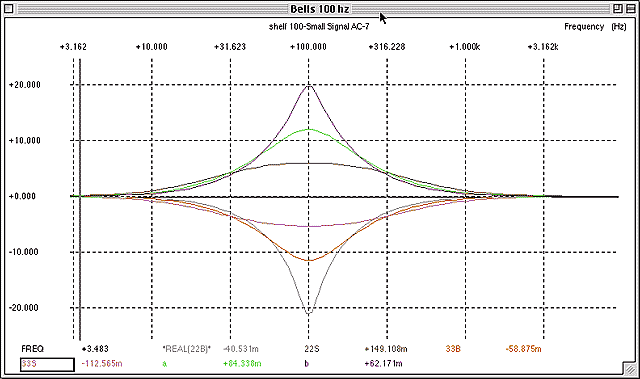This screenshot has height=379, width=640.
Task: Click the +20.000 amplitude axis label
Action: (24, 85)
